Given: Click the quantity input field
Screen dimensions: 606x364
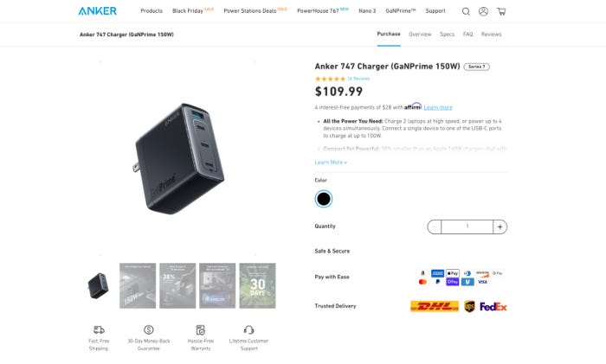Looking at the screenshot, I should tap(467, 227).
